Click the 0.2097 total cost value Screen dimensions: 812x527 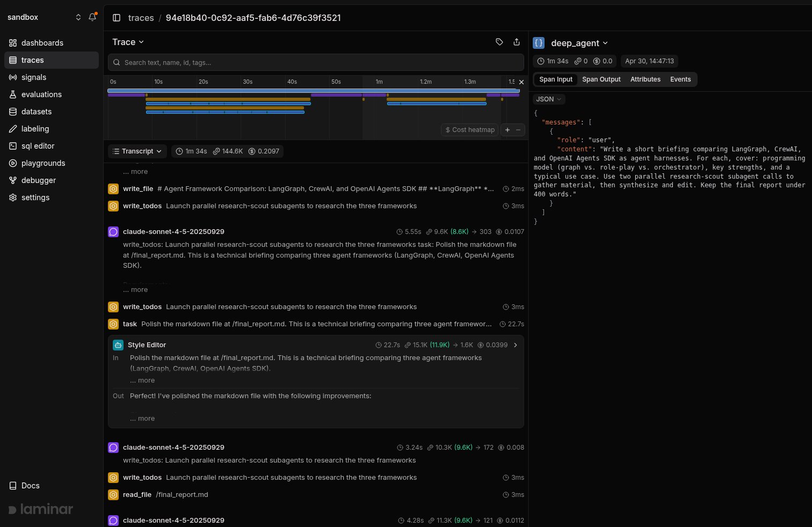click(x=264, y=151)
